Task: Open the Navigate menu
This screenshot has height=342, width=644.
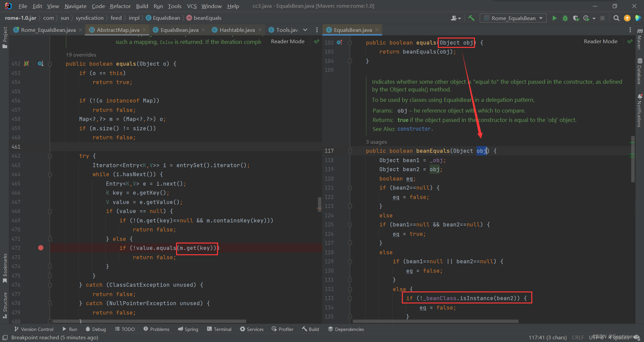Action: 75,6
